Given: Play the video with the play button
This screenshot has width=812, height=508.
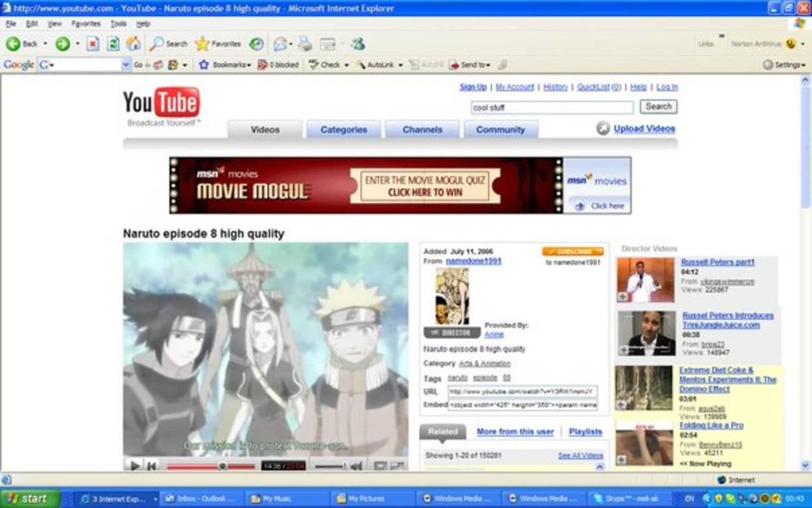Looking at the screenshot, I should tap(135, 465).
